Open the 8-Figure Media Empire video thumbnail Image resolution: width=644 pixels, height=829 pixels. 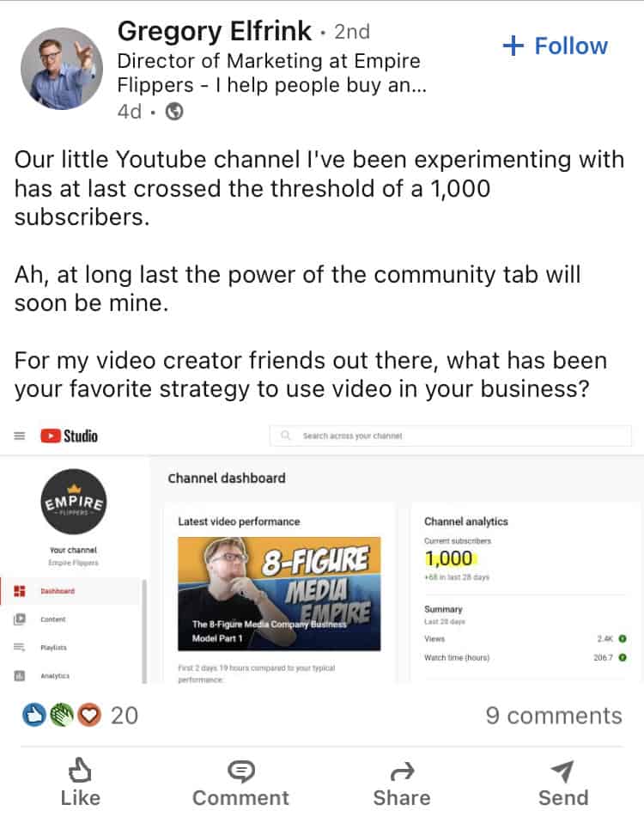coord(279,594)
